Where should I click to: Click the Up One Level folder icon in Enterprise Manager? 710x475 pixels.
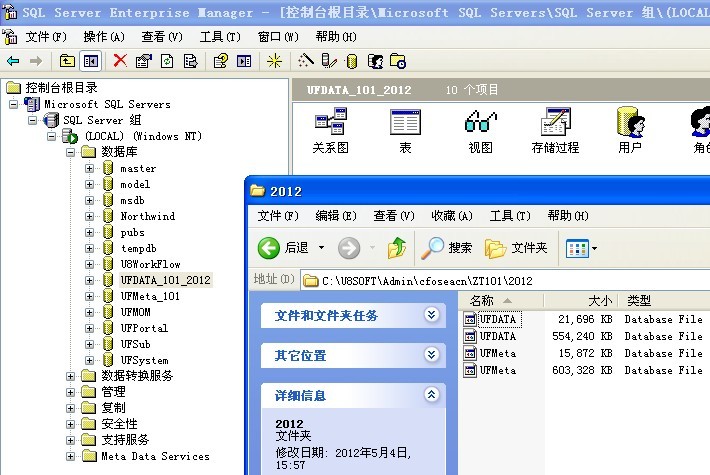pos(67,61)
